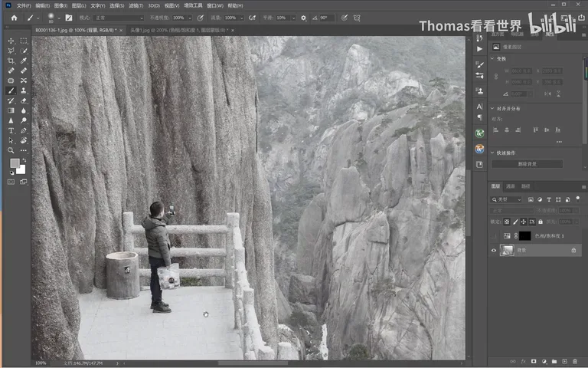The image size is (588, 368).
Task: Select the Clone Stamp tool
Action: pyautogui.click(x=24, y=90)
